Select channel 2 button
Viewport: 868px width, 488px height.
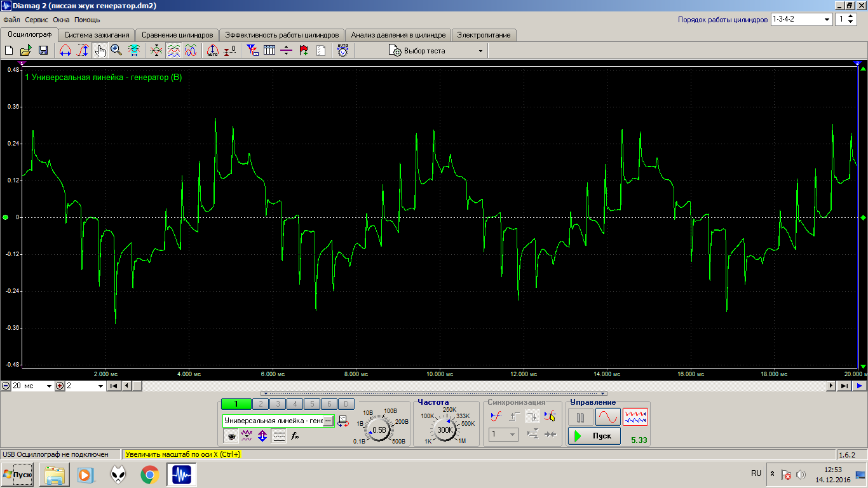(261, 404)
